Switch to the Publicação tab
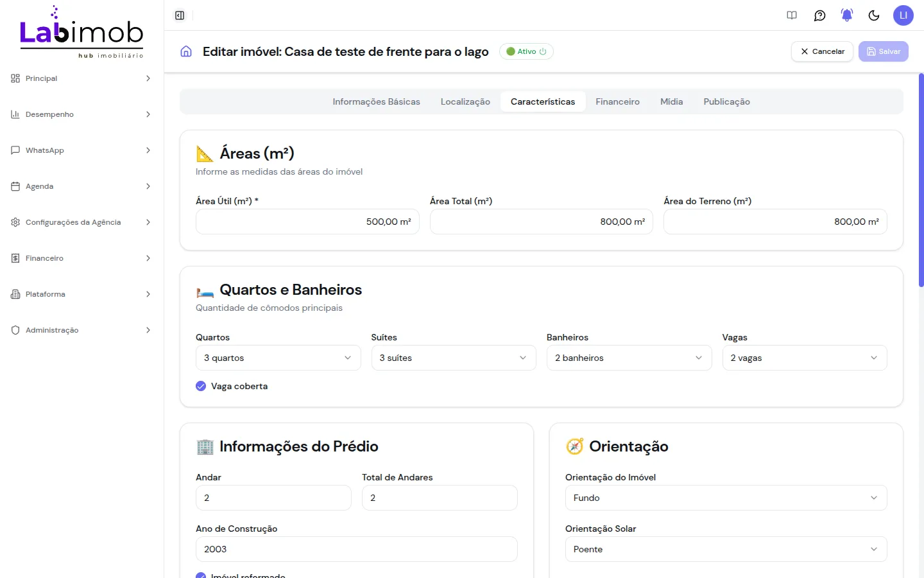This screenshot has height=578, width=924. coord(726,101)
